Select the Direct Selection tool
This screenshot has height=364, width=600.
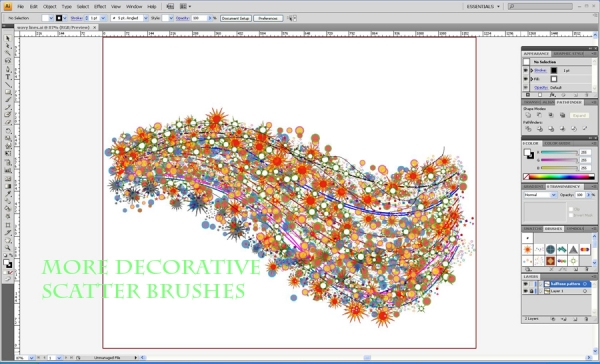click(8, 46)
